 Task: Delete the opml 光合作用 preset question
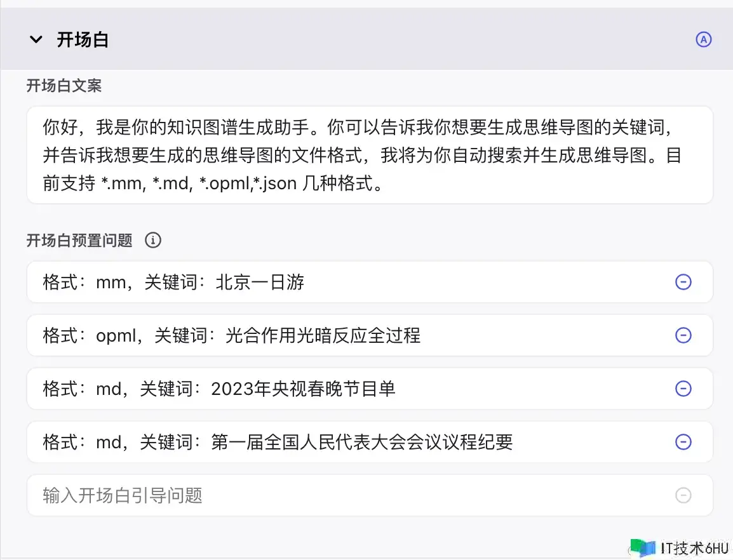683,335
